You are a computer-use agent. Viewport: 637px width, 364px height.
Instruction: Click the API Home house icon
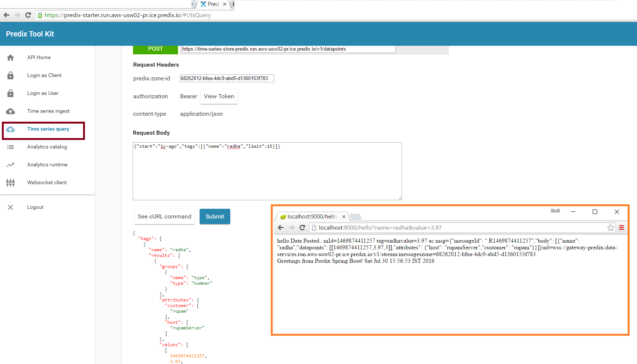coord(10,58)
